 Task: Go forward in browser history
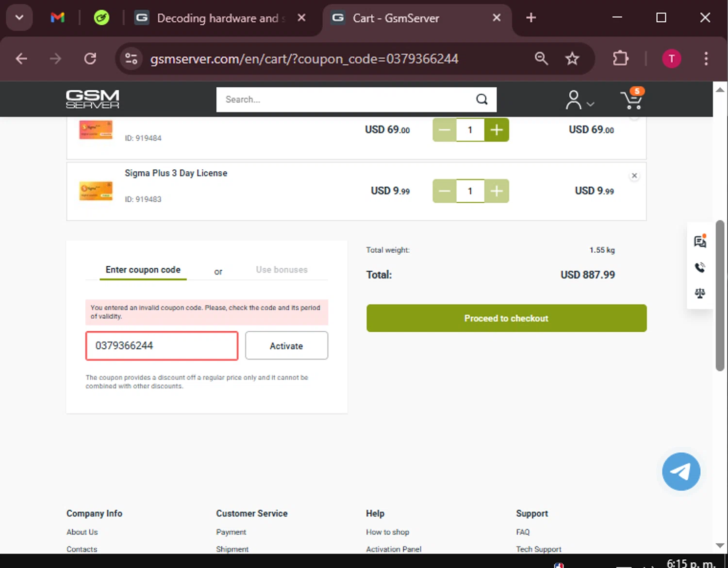pyautogui.click(x=56, y=59)
